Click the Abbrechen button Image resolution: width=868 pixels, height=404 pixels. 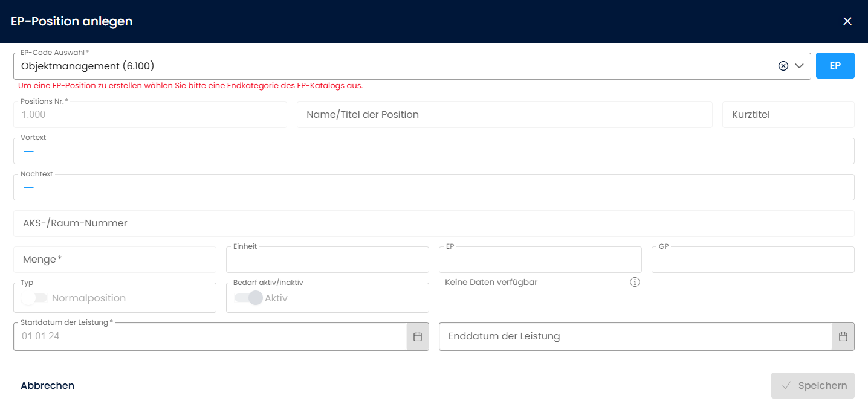[47, 385]
